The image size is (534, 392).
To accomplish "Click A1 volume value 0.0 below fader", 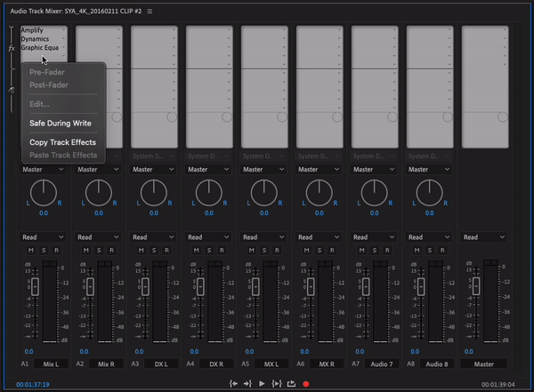I will pyautogui.click(x=29, y=351).
